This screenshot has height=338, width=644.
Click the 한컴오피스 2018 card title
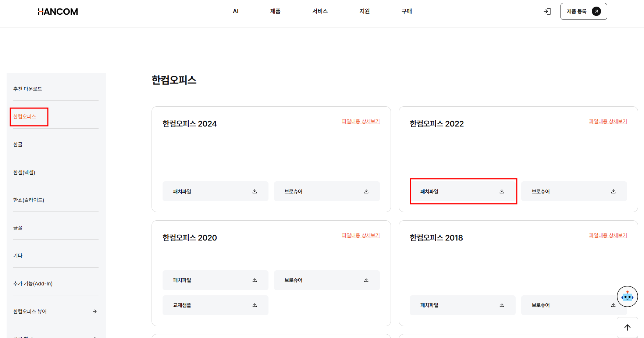[x=437, y=238]
